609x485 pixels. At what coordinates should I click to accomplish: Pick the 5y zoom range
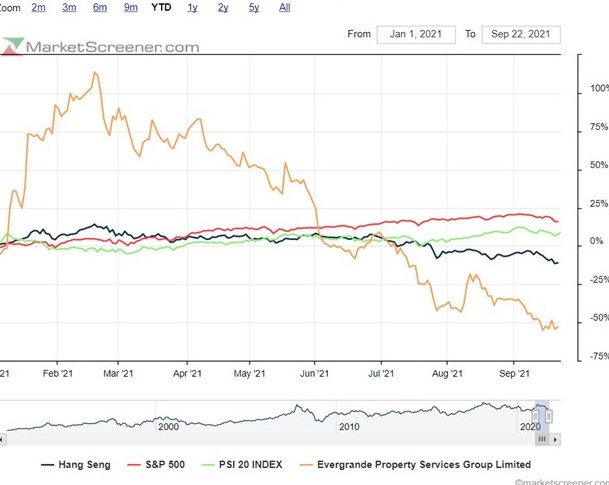click(x=254, y=7)
